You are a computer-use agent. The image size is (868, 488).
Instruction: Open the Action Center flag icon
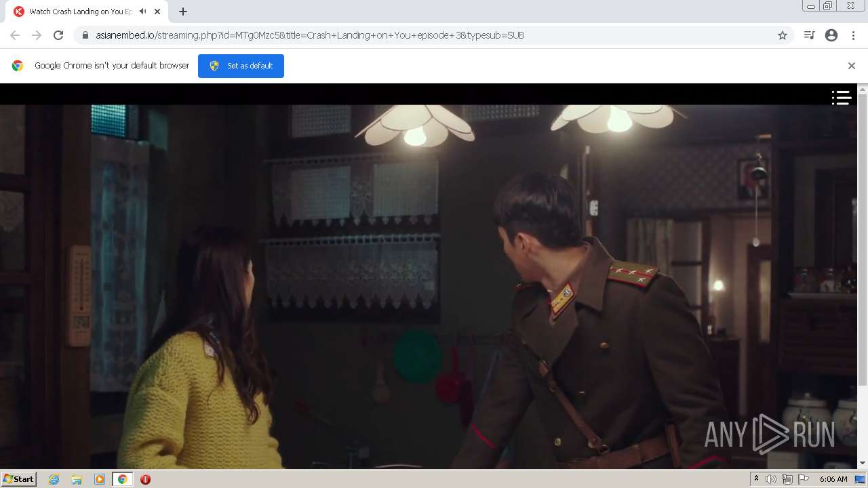click(804, 479)
